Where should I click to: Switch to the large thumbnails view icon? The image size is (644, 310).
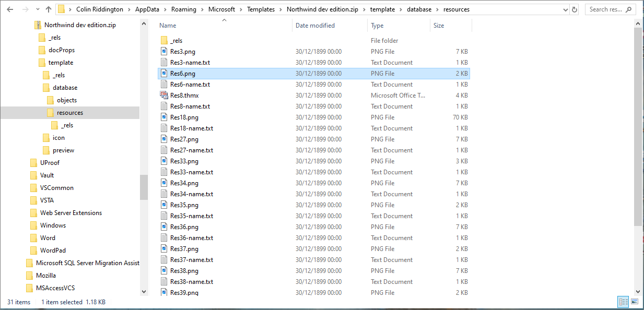click(635, 302)
